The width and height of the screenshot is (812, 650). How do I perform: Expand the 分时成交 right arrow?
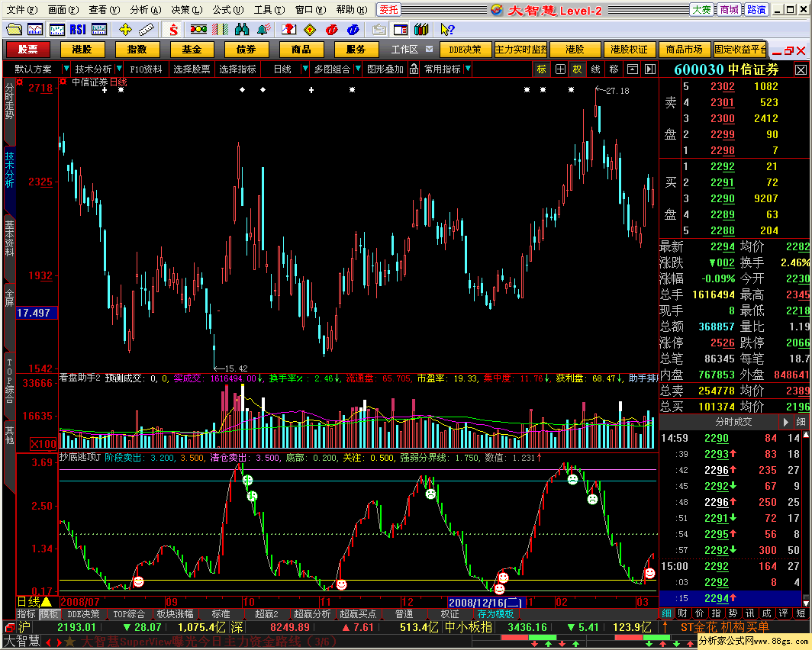[x=785, y=422]
